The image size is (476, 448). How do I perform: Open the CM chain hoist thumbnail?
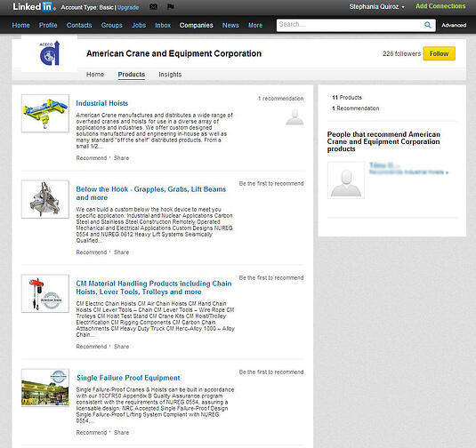point(45,293)
